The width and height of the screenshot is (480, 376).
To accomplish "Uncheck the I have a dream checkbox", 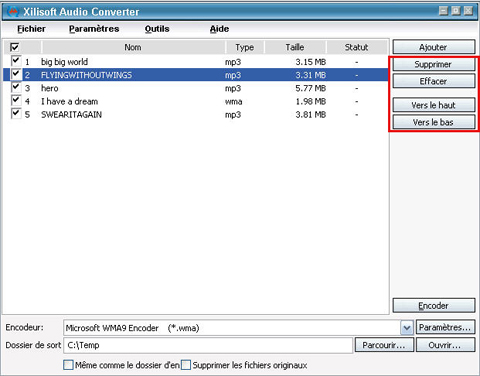I will 16,100.
